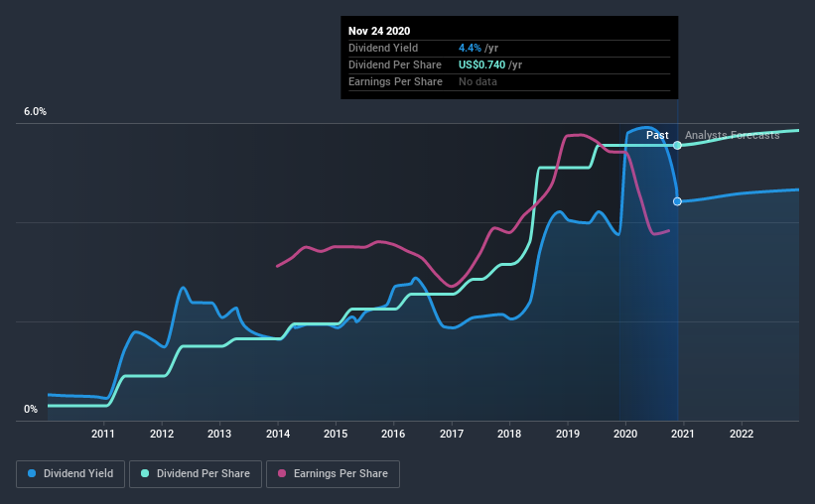The width and height of the screenshot is (815, 504).
Task: Toggle the Dividend Yield legend button
Action: (70, 474)
